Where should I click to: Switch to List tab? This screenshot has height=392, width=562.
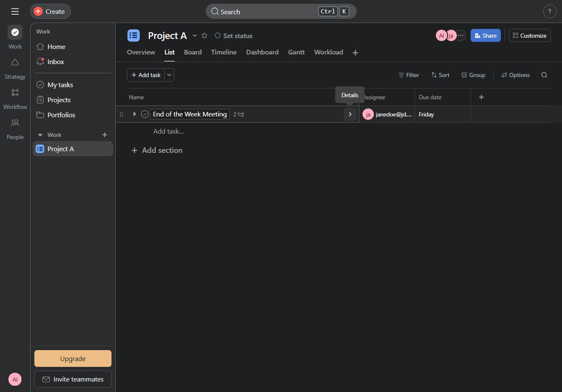coord(169,52)
